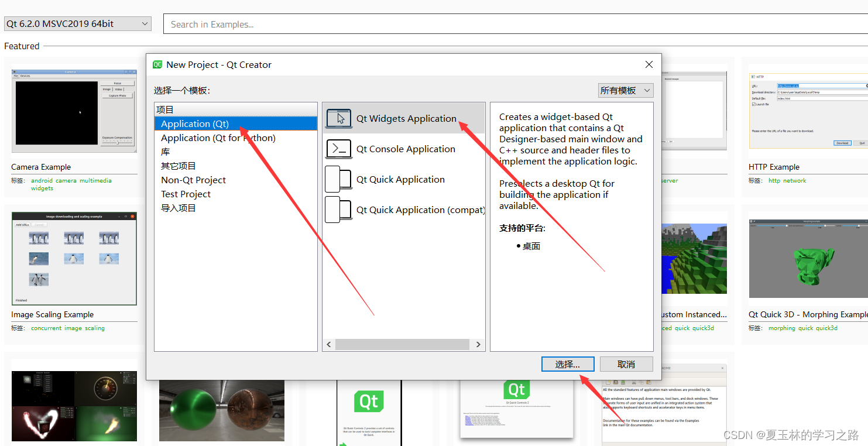
Task: Click the image tag under Image Scaling Example
Action: point(73,328)
